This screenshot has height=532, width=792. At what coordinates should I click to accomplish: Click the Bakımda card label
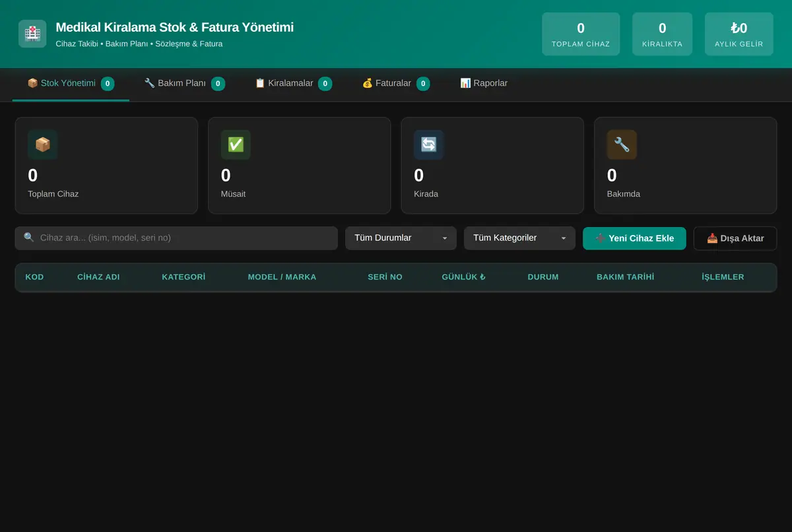tap(624, 194)
